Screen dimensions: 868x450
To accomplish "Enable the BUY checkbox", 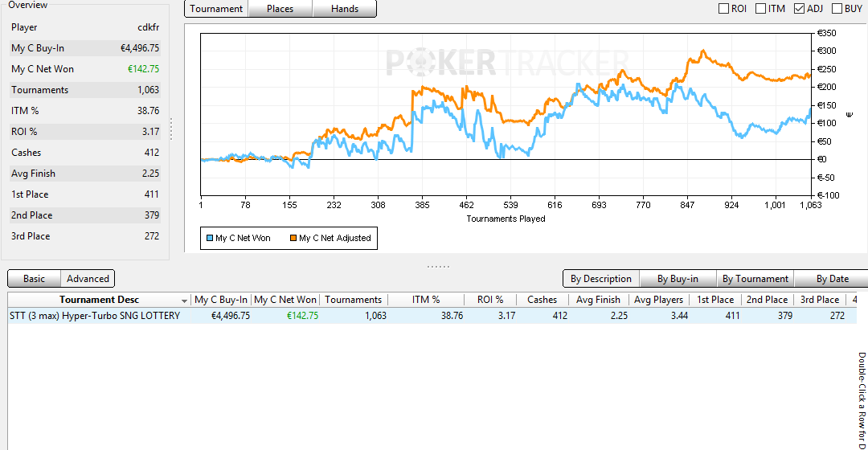I will point(837,8).
